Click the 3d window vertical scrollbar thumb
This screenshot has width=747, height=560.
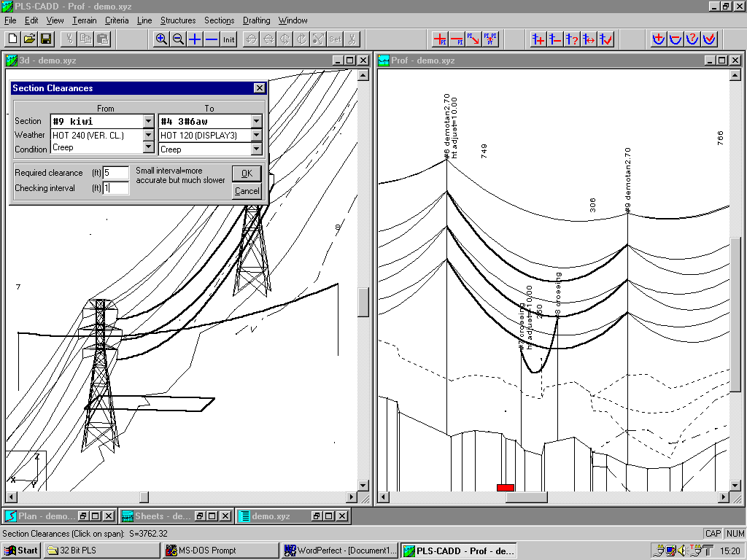tap(363, 302)
